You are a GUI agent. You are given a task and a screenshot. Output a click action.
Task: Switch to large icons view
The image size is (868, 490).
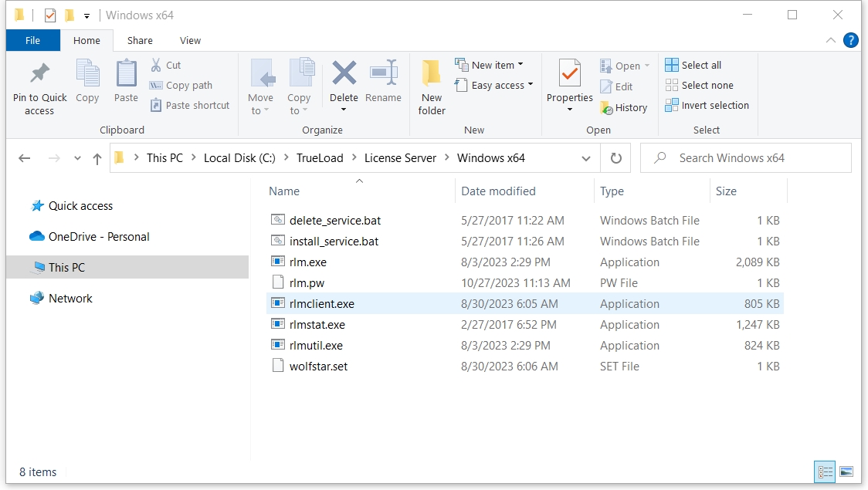pos(846,471)
